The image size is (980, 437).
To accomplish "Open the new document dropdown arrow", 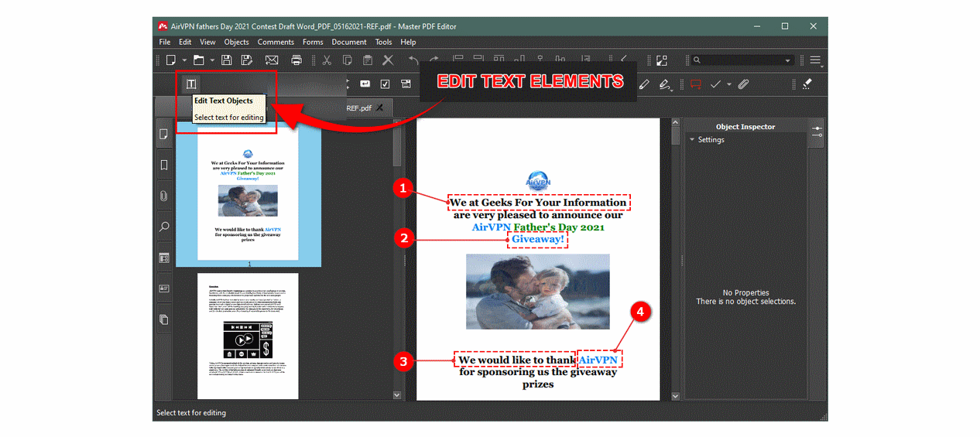I will (185, 60).
